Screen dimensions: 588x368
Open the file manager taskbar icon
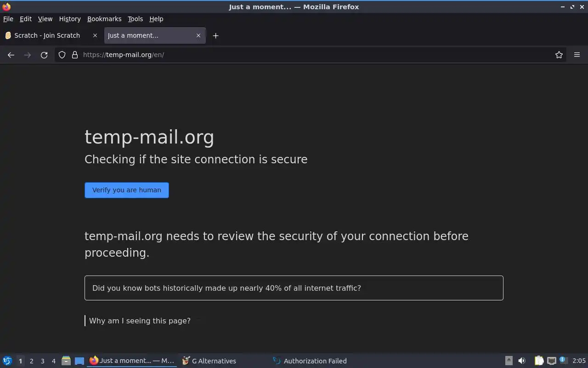(x=66, y=361)
